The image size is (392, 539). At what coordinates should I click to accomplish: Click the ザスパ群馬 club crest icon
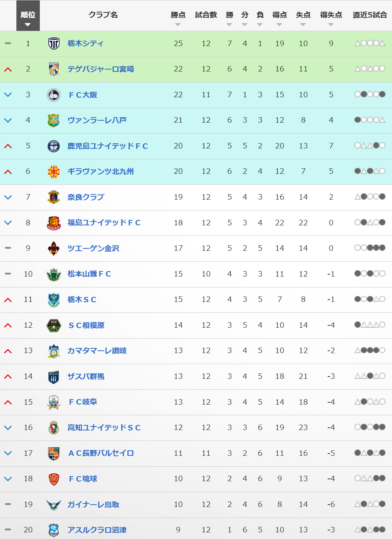[x=53, y=377]
